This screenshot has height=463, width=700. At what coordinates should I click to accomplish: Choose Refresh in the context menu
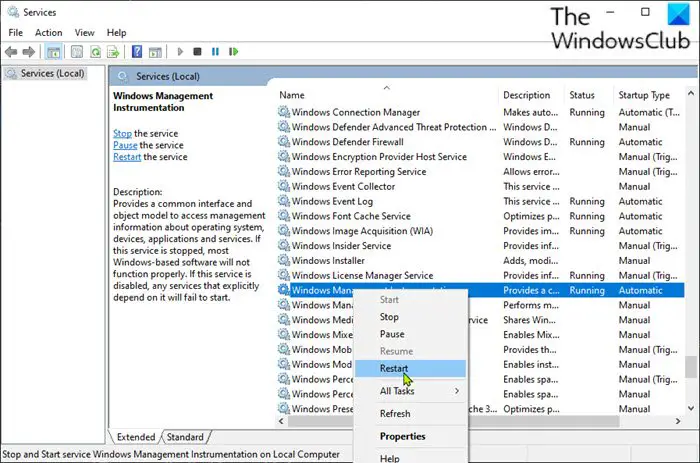(411, 414)
